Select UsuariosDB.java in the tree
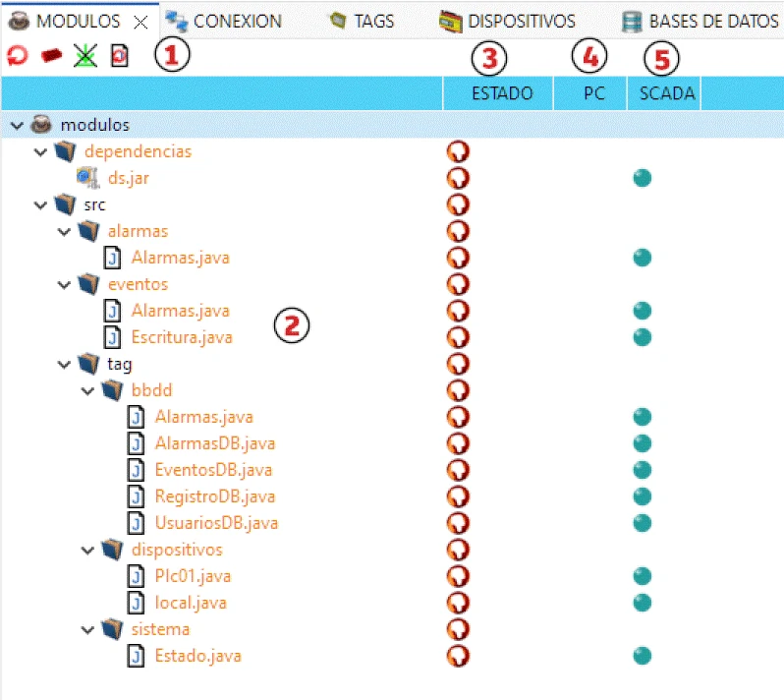 [215, 523]
